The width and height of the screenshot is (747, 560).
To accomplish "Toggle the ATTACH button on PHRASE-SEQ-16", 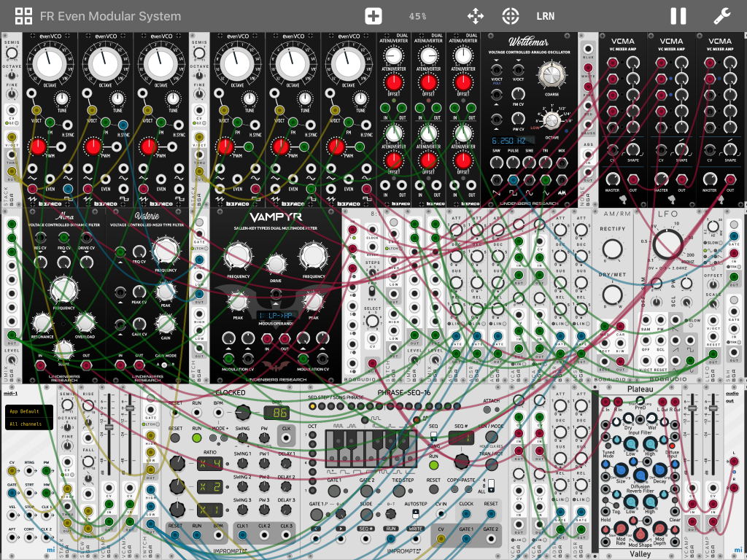I will point(487,410).
